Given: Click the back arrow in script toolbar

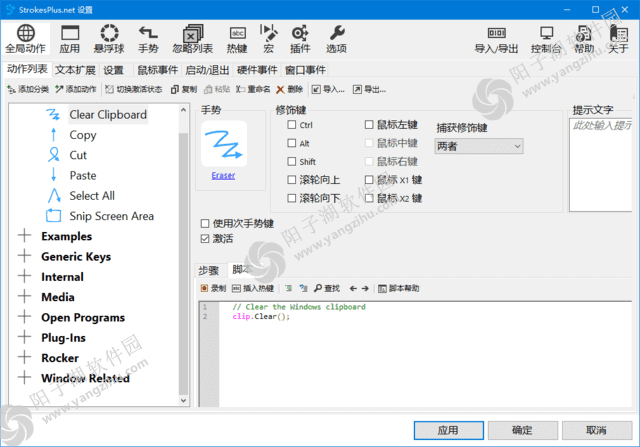Looking at the screenshot, I should click(x=353, y=289).
